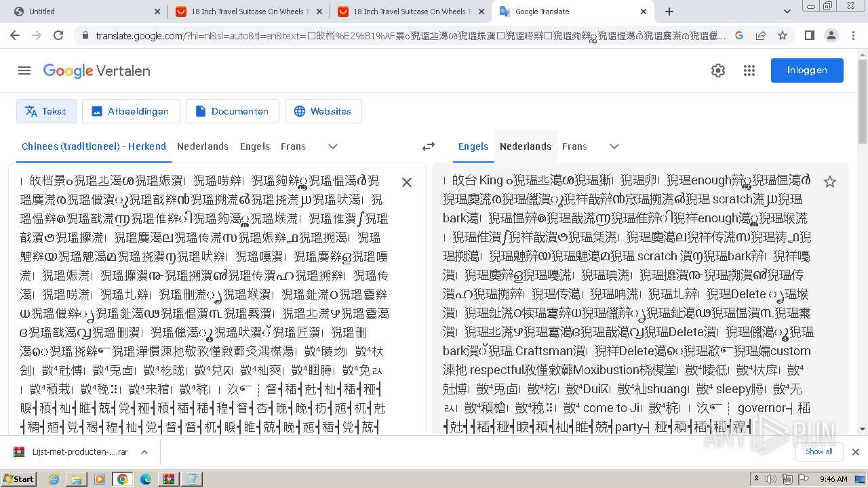Screen dimensions: 868x488
Task: Select Engels as target language
Action: (x=473, y=146)
